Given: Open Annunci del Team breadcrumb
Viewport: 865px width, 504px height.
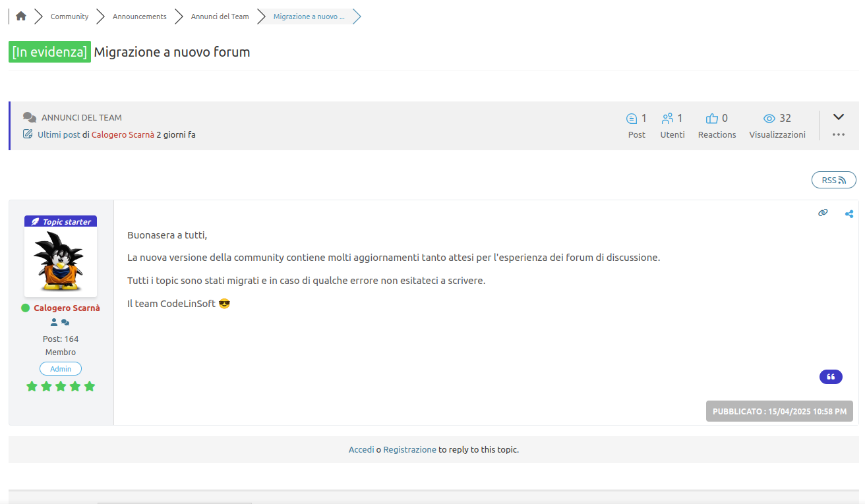Looking at the screenshot, I should (x=220, y=16).
